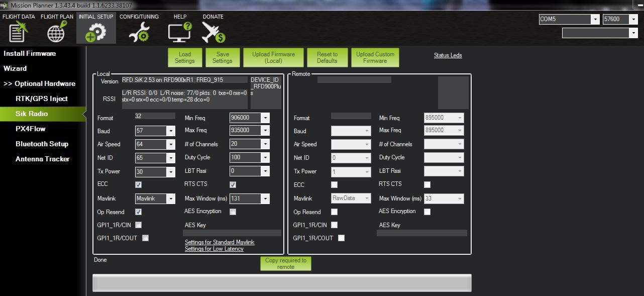This screenshot has width=644, height=296.
Task: Open Local Air Speed dropdown
Action: tap(155, 144)
